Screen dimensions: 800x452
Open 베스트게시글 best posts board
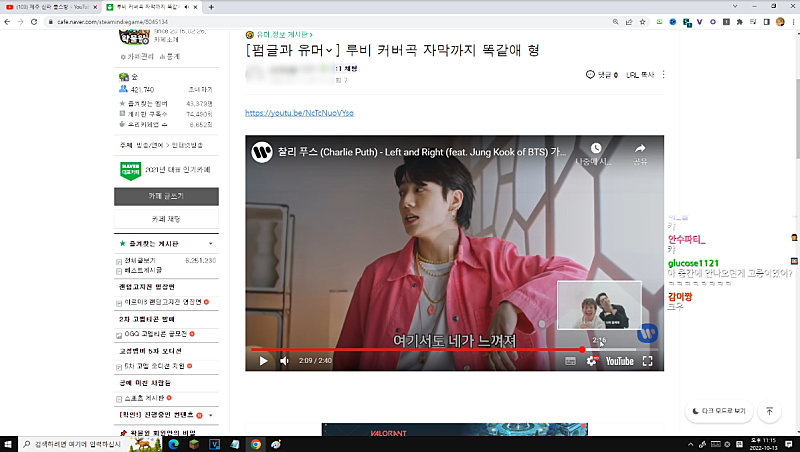click(x=142, y=270)
